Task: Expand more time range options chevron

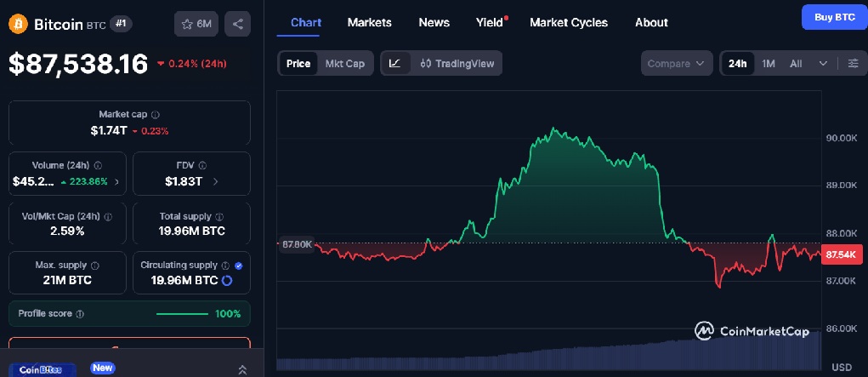Action: [x=823, y=63]
